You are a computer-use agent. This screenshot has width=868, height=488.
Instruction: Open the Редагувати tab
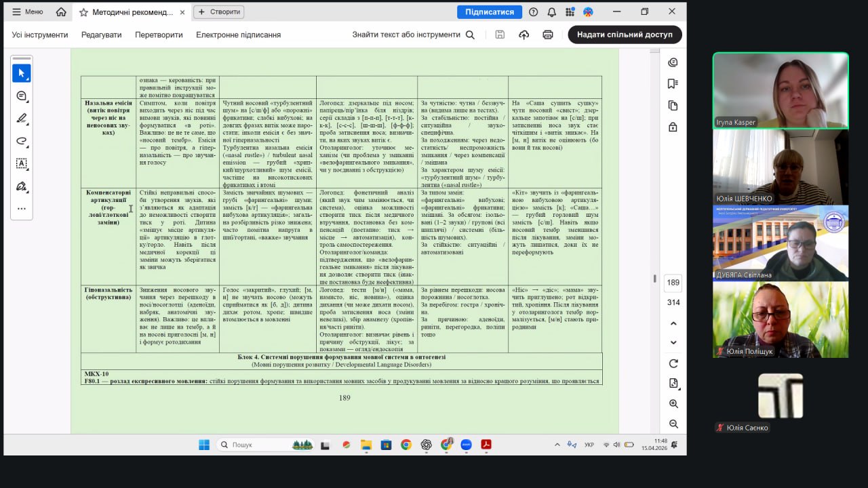point(101,35)
